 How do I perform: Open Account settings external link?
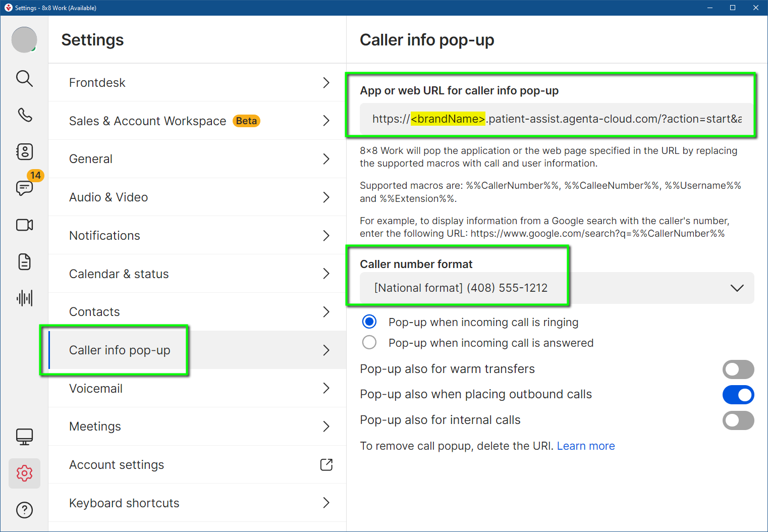pyautogui.click(x=326, y=465)
